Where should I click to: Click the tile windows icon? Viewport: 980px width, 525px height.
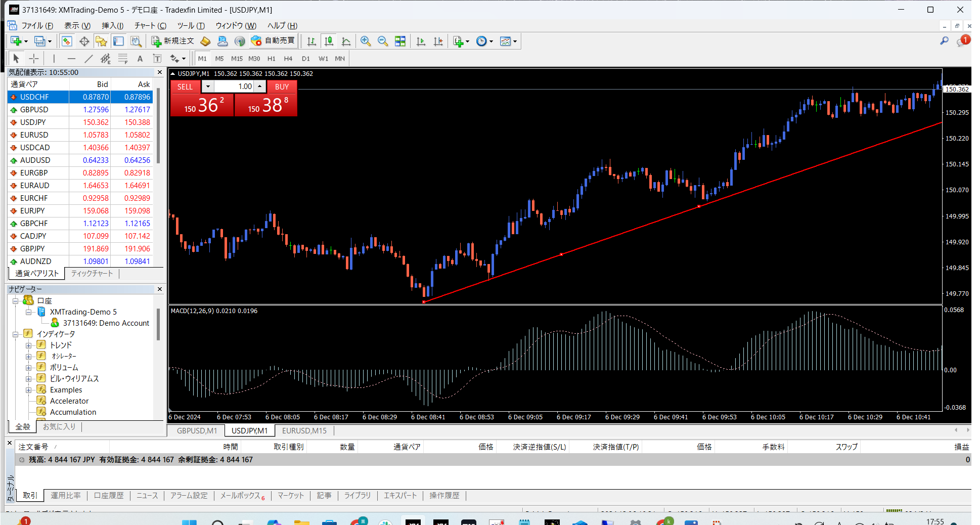click(400, 41)
